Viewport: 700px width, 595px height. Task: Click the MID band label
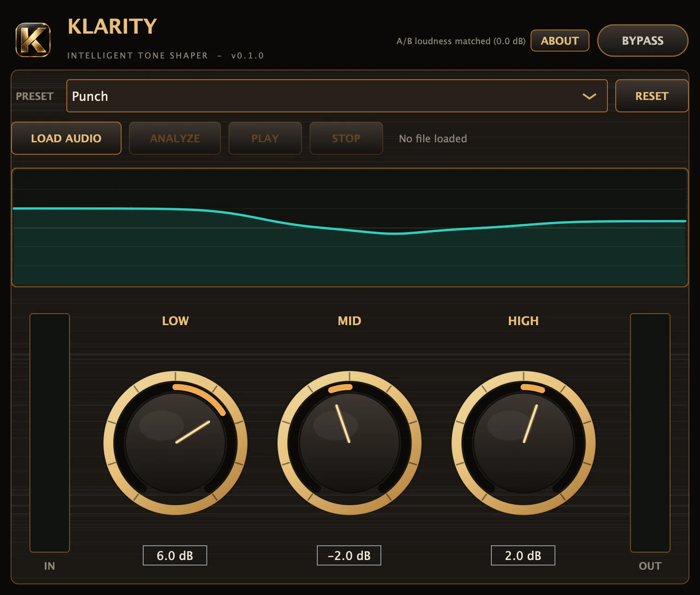pyautogui.click(x=350, y=321)
